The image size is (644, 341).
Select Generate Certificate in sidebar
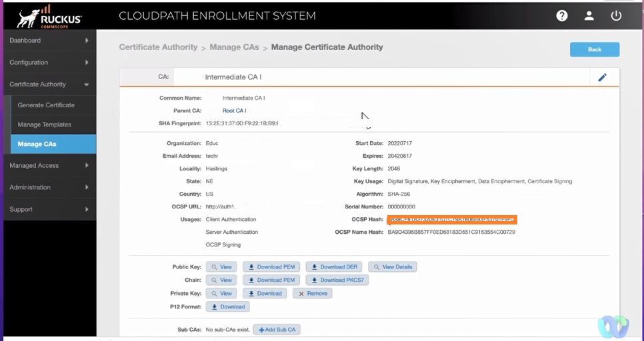click(x=46, y=105)
